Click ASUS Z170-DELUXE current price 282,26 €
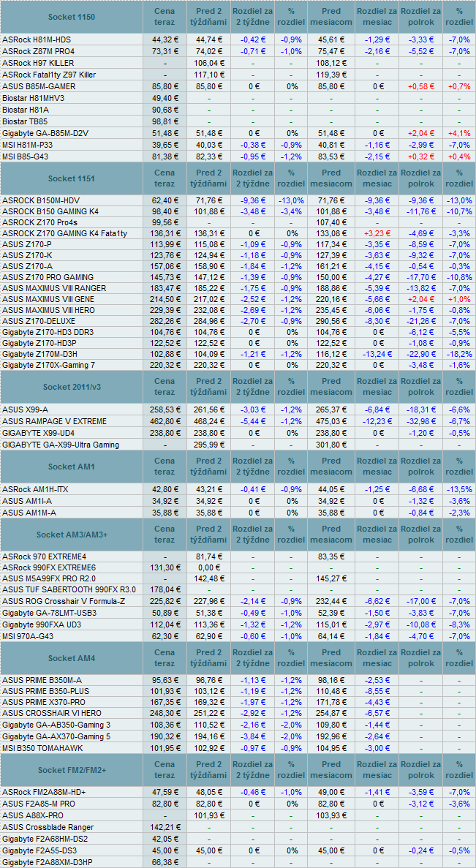Screen dimensions: 476x868 165,321
